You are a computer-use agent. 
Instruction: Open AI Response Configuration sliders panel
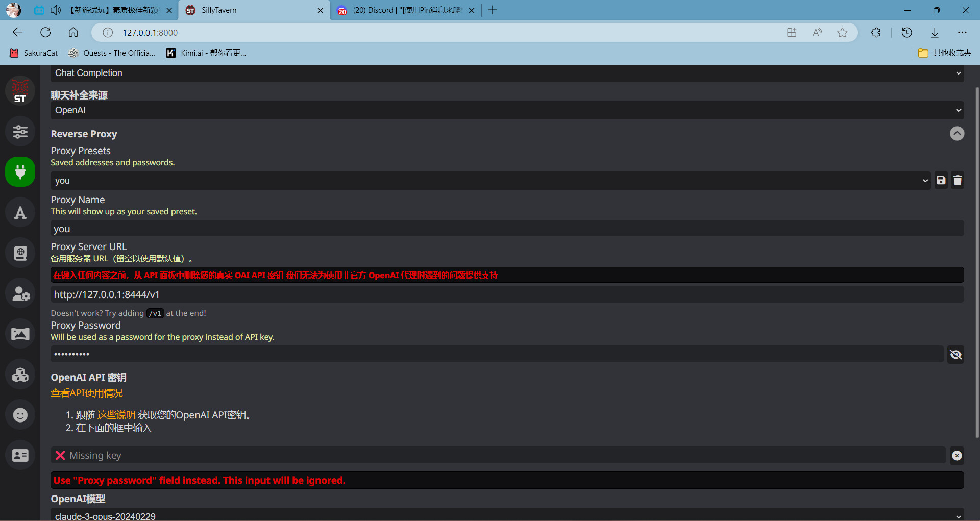click(20, 132)
